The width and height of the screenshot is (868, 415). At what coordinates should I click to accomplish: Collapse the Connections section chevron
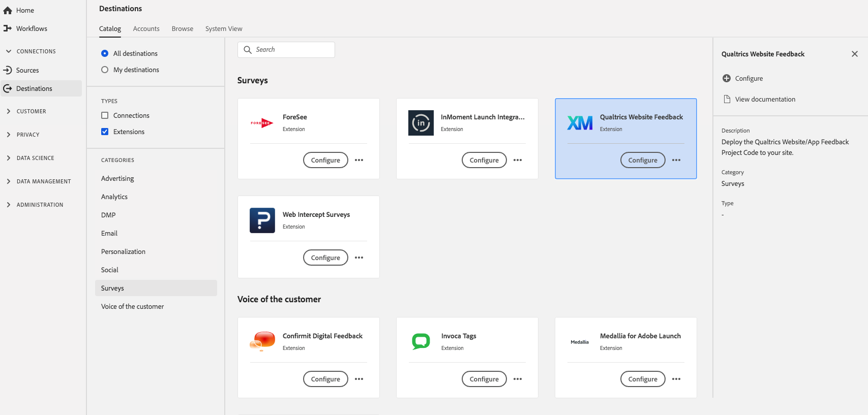[9, 51]
